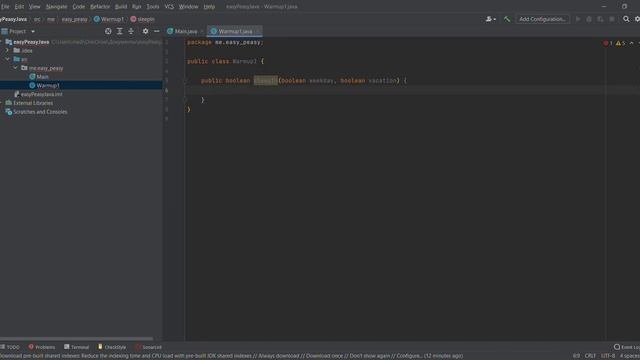
Task: Open Search Everywhere magnifier icon
Action: [626, 19]
